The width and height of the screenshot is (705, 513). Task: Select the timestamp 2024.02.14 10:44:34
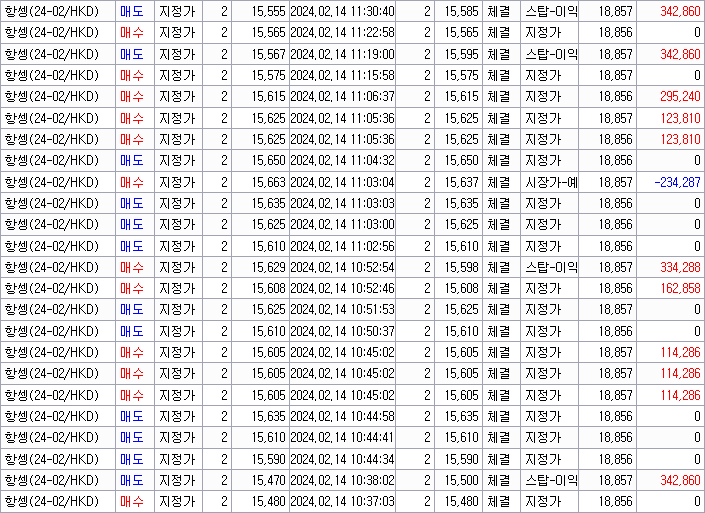[342, 459]
